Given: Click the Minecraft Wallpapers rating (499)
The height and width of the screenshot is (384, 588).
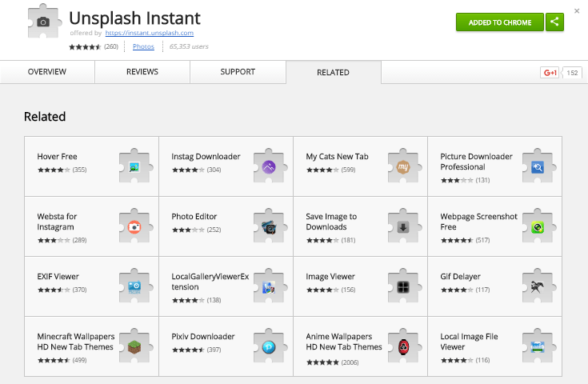Looking at the screenshot, I should tap(62, 360).
